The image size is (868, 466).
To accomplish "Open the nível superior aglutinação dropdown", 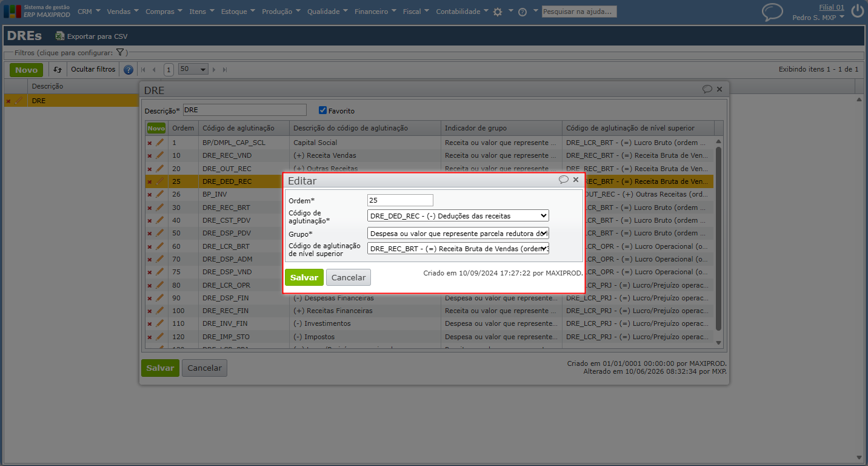I will [x=458, y=248].
